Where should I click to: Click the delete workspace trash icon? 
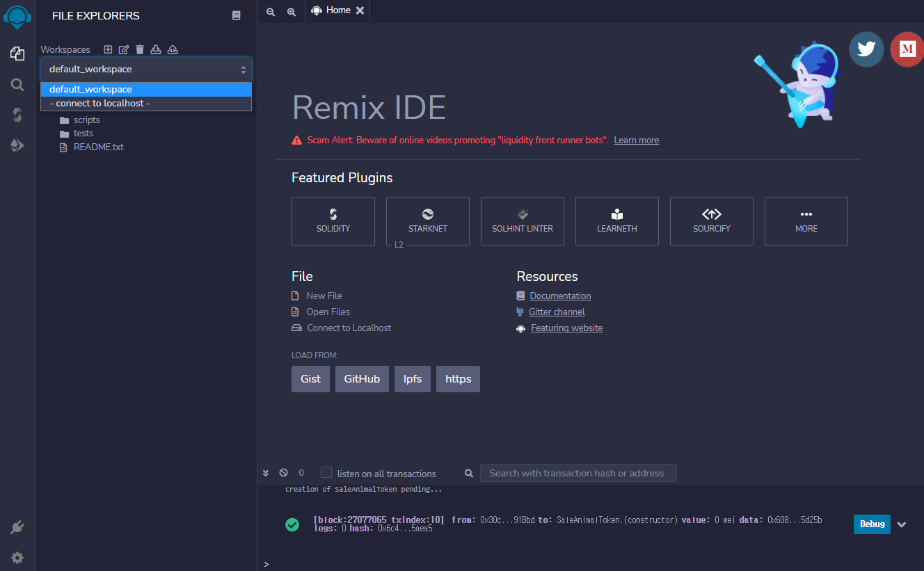coord(140,49)
